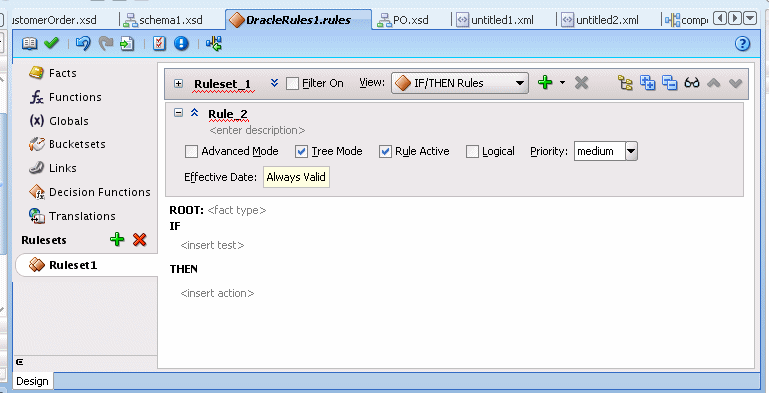Add a ruleset with green plus

(x=117, y=239)
